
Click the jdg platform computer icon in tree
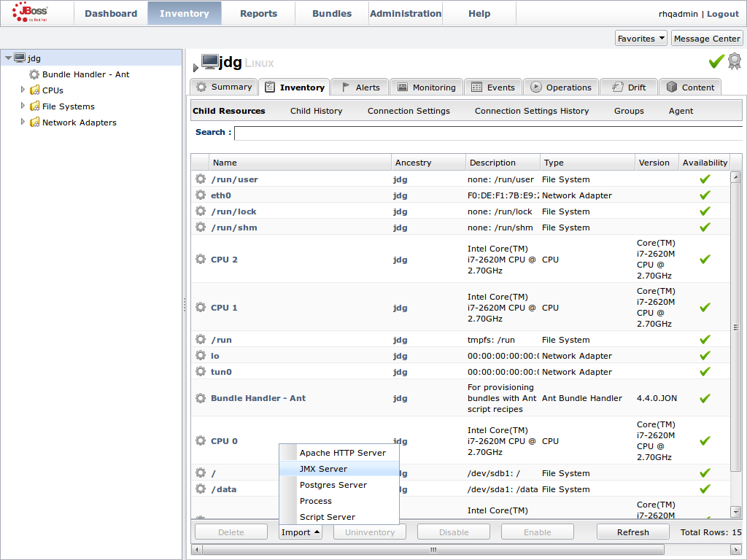(x=20, y=58)
